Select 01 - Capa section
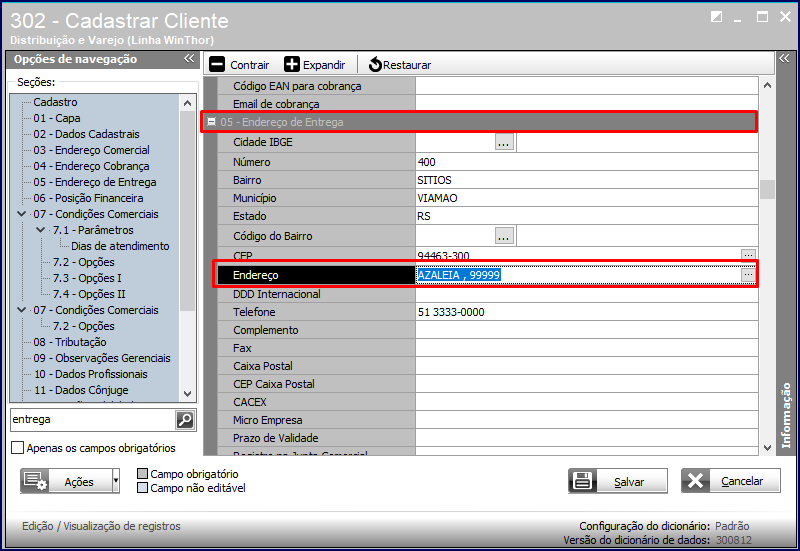The width and height of the screenshot is (800, 551). (x=57, y=118)
